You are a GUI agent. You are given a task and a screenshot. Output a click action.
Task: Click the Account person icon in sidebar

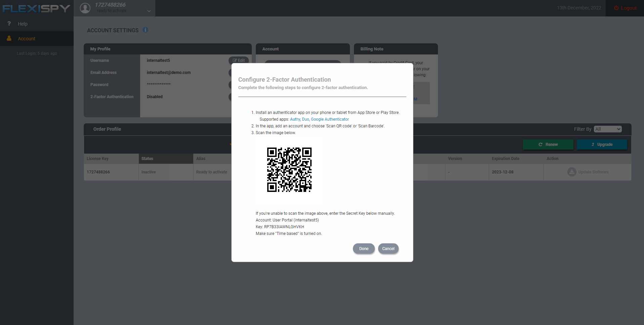click(x=9, y=38)
